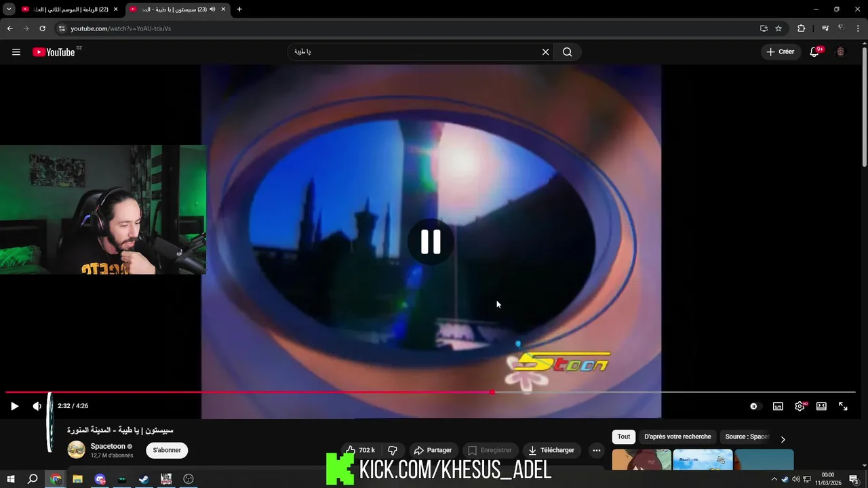868x488 pixels.
Task: Subscribe with the S'abonner button
Action: pos(167,450)
